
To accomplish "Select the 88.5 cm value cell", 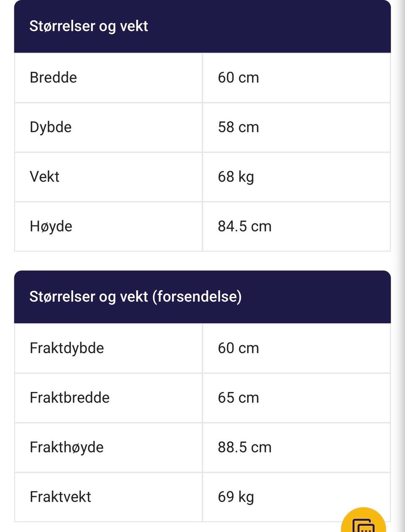I will point(297,448).
